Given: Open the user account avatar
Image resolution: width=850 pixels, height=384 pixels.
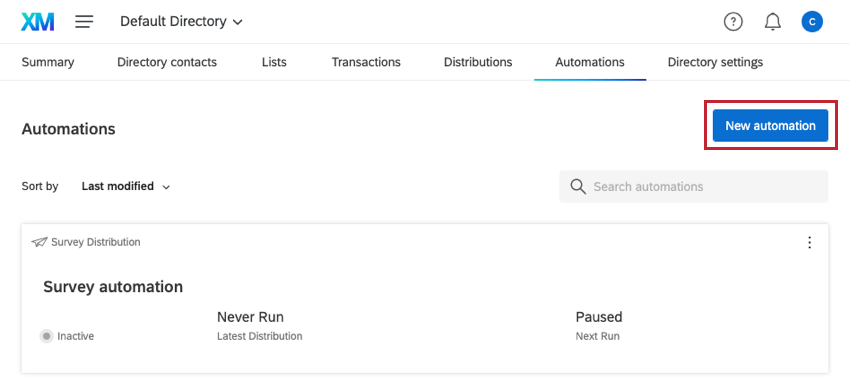Looking at the screenshot, I should [812, 22].
